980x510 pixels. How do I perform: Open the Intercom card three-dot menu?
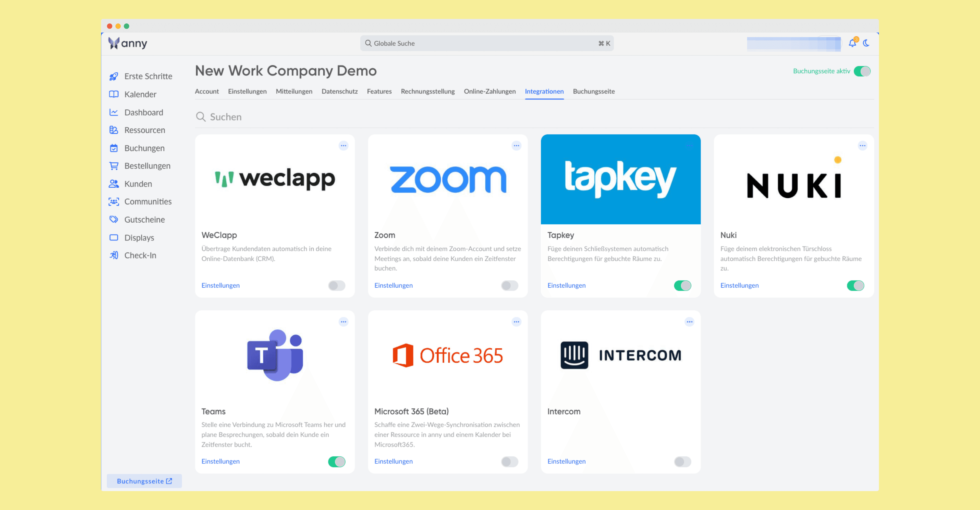click(689, 322)
